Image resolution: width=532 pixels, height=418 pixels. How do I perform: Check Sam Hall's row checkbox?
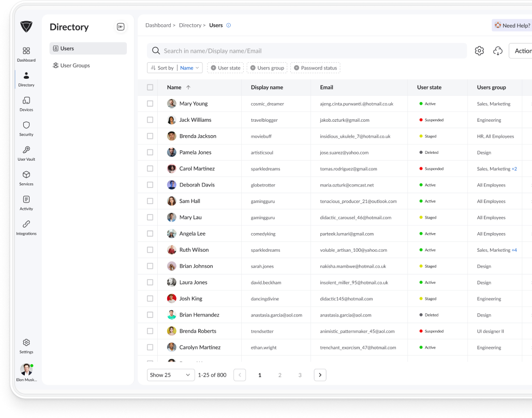pyautogui.click(x=150, y=201)
